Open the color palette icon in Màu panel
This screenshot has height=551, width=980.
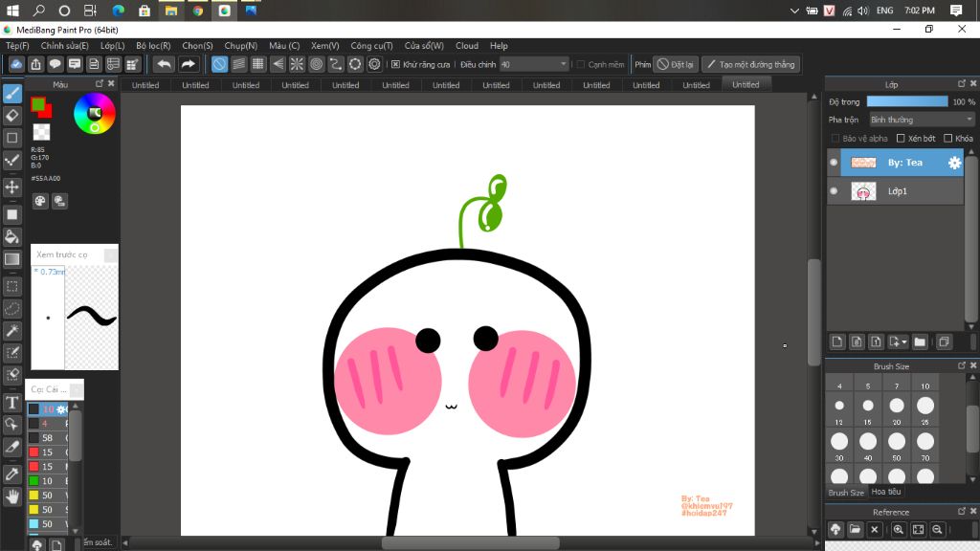40,201
